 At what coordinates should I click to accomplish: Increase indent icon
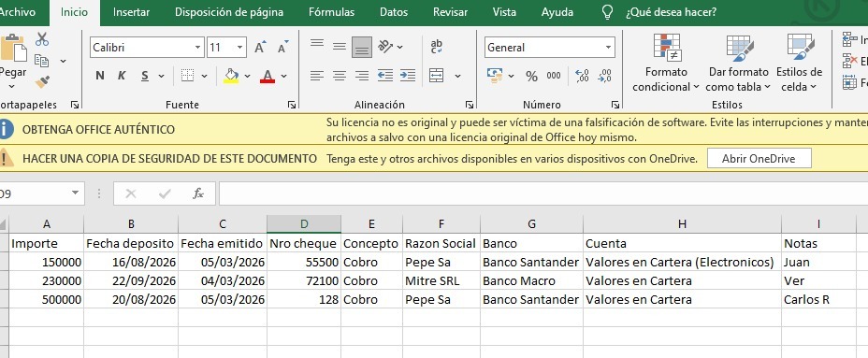(408, 76)
